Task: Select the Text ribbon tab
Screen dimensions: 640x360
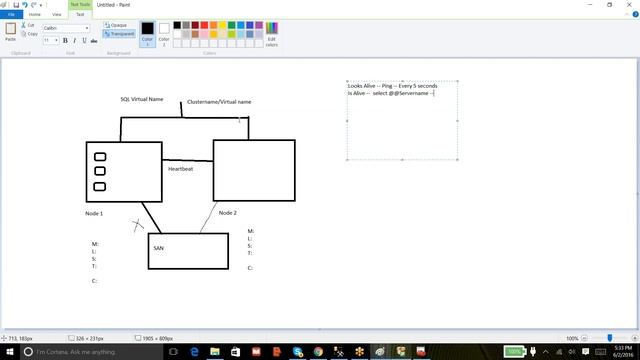Action: 80,14
